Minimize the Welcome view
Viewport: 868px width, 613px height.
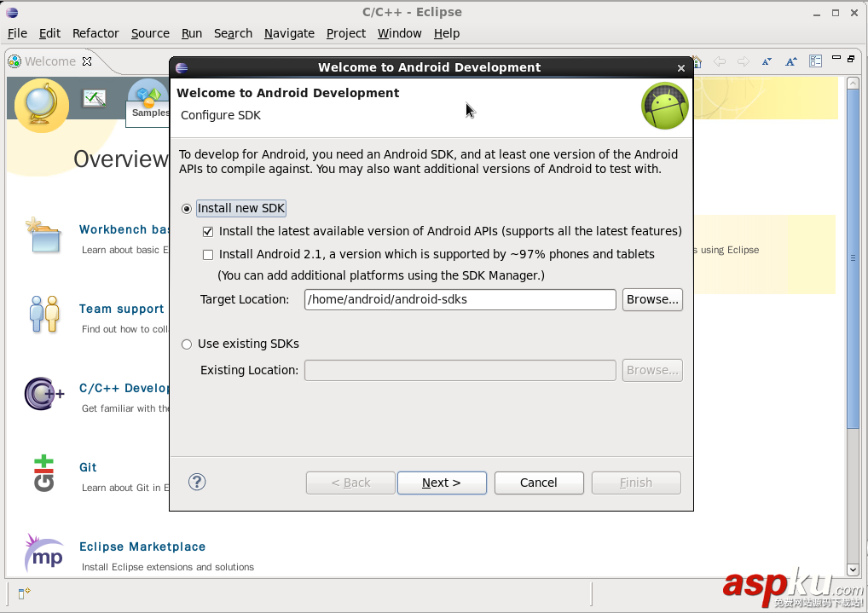coord(836,58)
